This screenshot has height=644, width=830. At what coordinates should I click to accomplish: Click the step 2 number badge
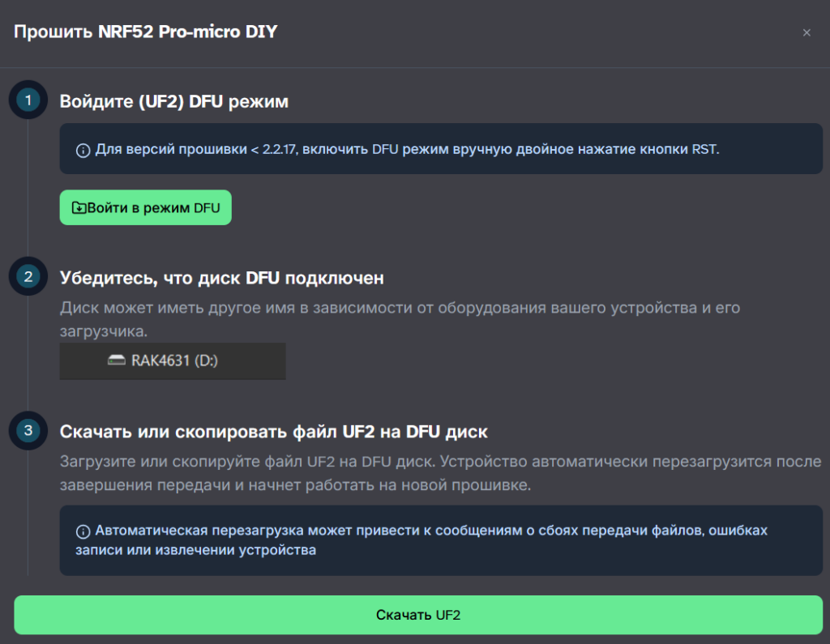28,276
